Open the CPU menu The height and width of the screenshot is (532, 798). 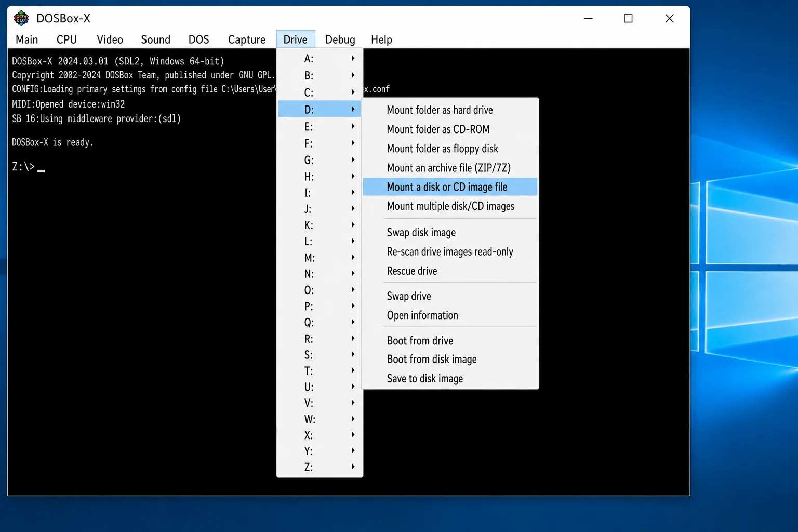pyautogui.click(x=66, y=39)
